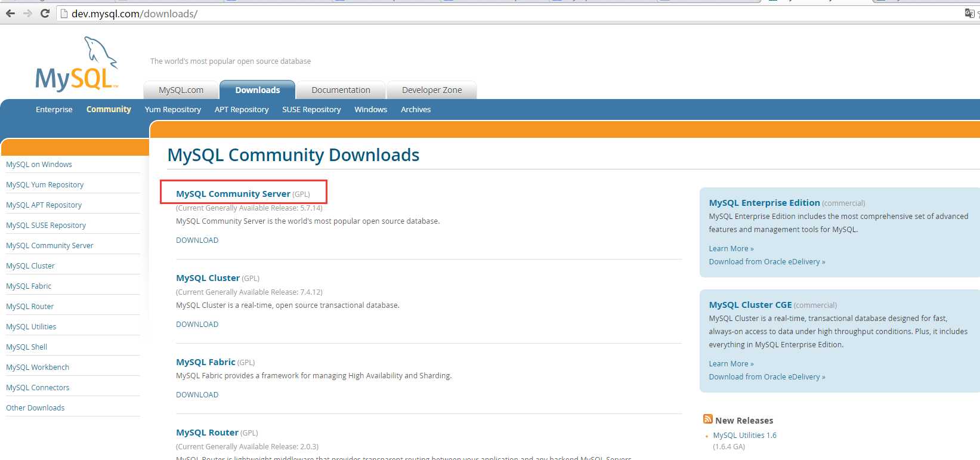
Task: Open Other Downloads in the sidebar
Action: [35, 407]
